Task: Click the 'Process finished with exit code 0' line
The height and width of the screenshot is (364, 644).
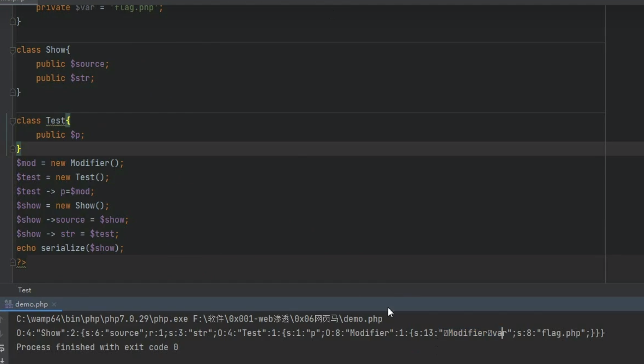Action: pyautogui.click(x=97, y=347)
